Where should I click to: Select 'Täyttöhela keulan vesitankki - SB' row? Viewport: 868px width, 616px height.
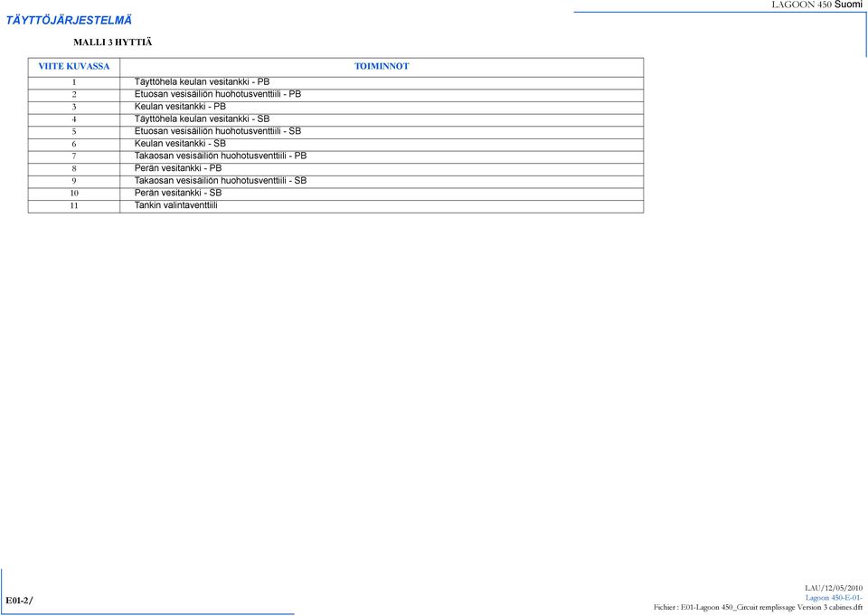coord(336,119)
